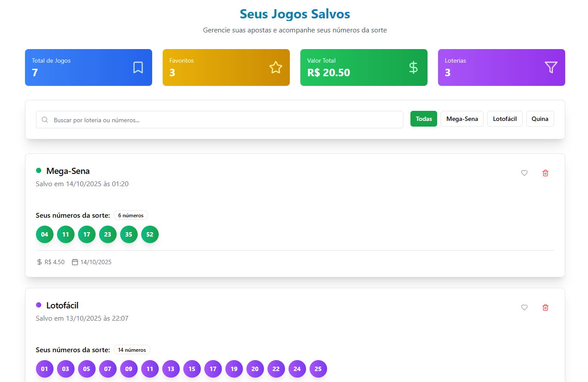Click the funnel icon on Loterias card

pyautogui.click(x=551, y=67)
